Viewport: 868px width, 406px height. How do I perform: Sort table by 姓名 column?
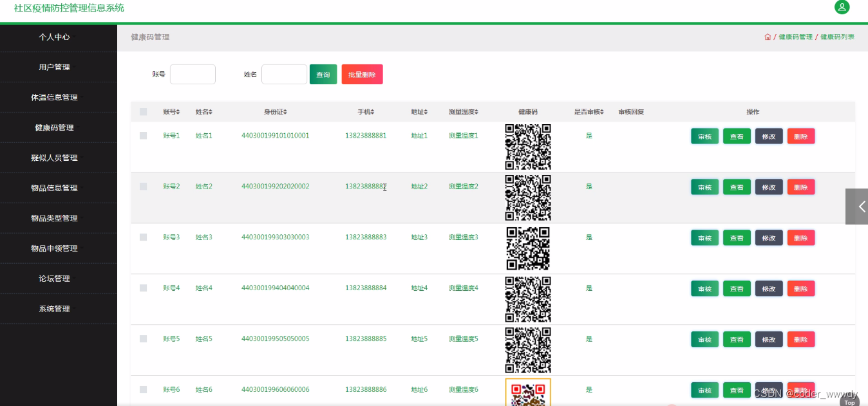coord(204,112)
